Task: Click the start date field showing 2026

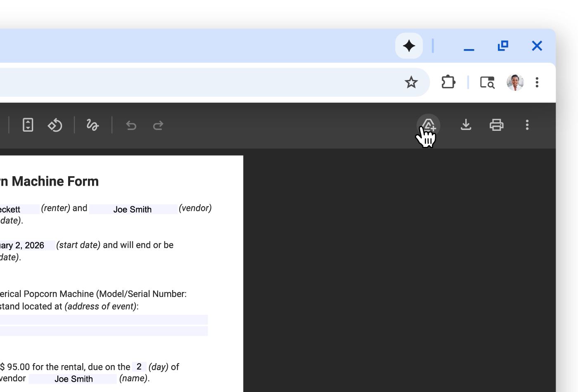Action: (x=25, y=246)
